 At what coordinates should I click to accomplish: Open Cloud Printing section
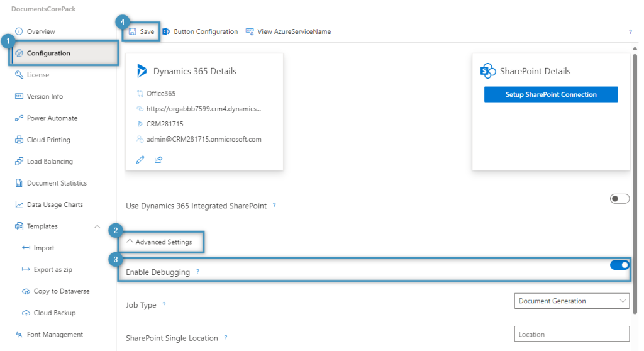tap(48, 140)
